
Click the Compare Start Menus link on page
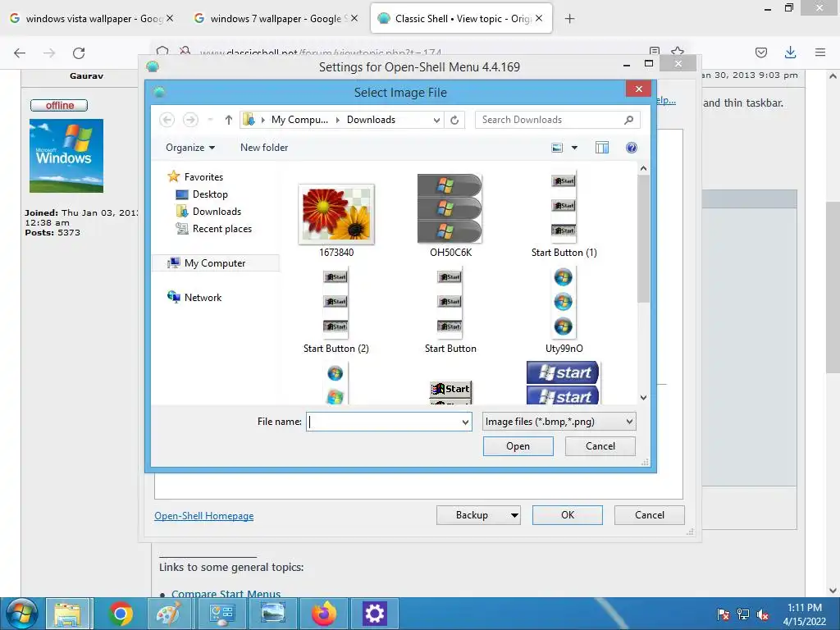pos(226,594)
